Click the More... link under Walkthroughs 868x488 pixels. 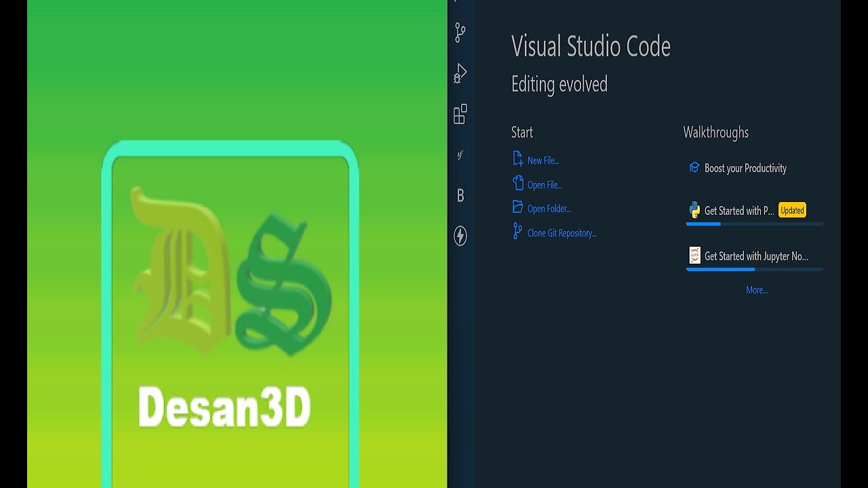[757, 290]
